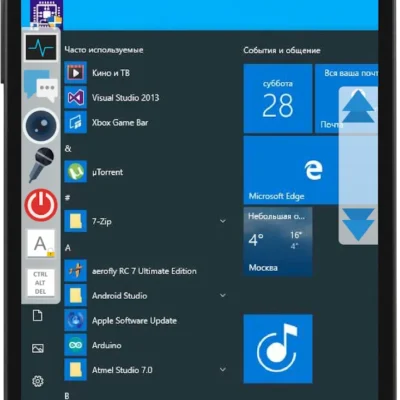Screen dimensions: 400x400
Task: Open the chip application icon at top
Action: 46,14
